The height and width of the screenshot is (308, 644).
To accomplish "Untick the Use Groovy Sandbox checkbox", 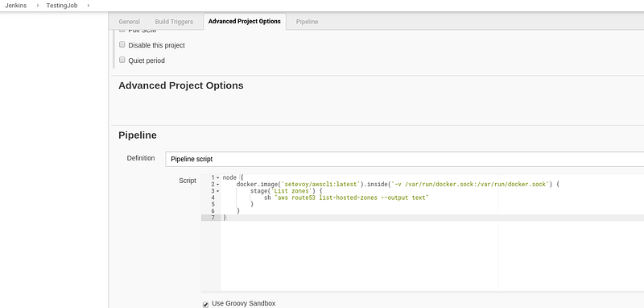I will tap(205, 305).
